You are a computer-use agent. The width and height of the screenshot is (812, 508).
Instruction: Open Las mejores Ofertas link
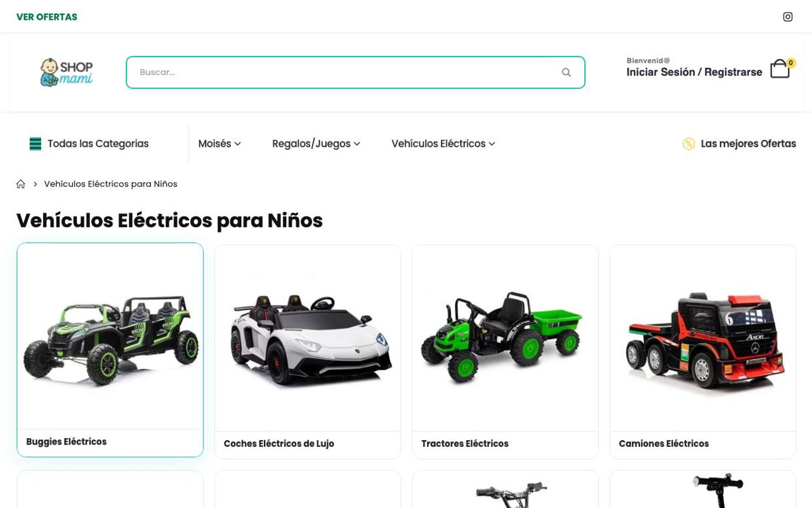(x=748, y=144)
